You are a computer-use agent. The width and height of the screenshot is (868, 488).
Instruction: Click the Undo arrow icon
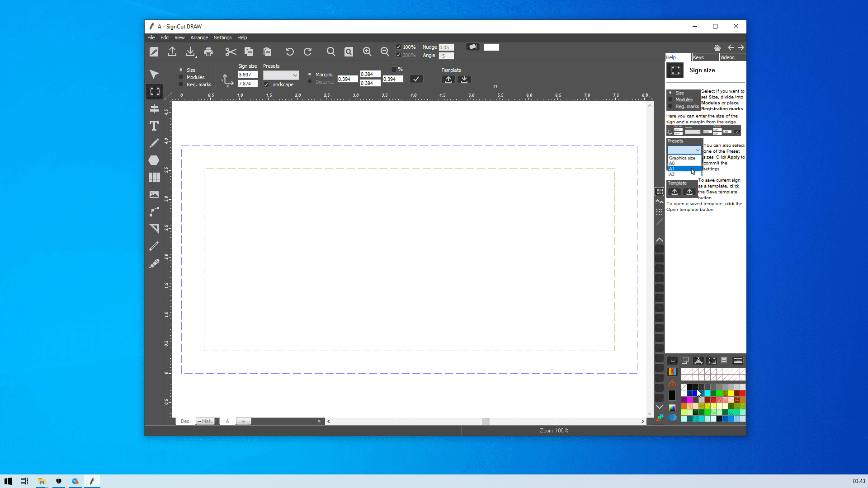tap(290, 52)
